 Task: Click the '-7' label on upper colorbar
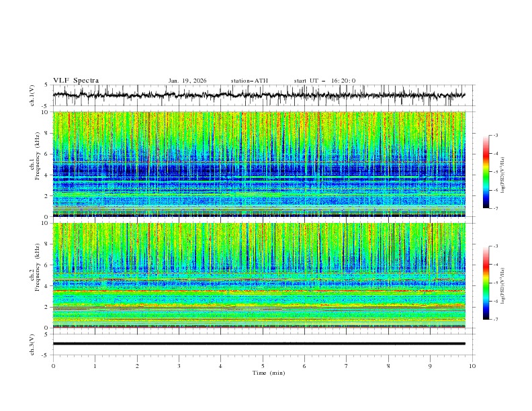click(496, 209)
